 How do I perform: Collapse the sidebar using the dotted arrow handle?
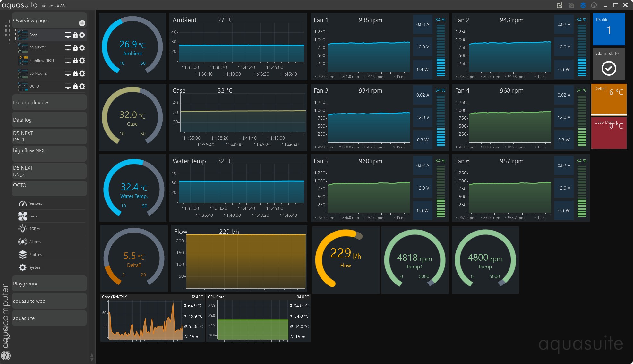pos(6,31)
